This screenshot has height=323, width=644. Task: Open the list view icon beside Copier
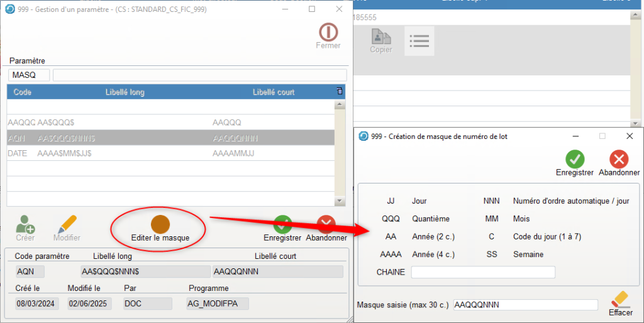[419, 41]
